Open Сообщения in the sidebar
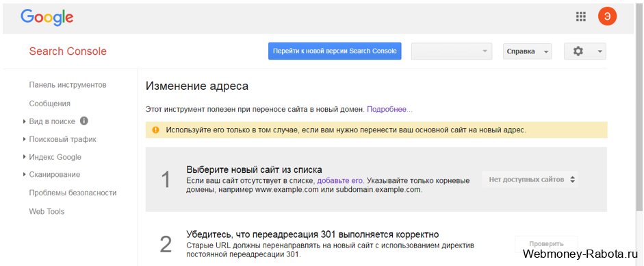 50,104
